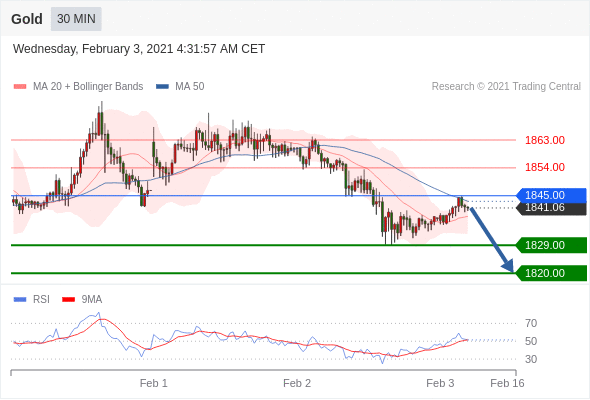Click the pink MA 20 legend swatch
The image size is (590, 400).
pos(20,87)
